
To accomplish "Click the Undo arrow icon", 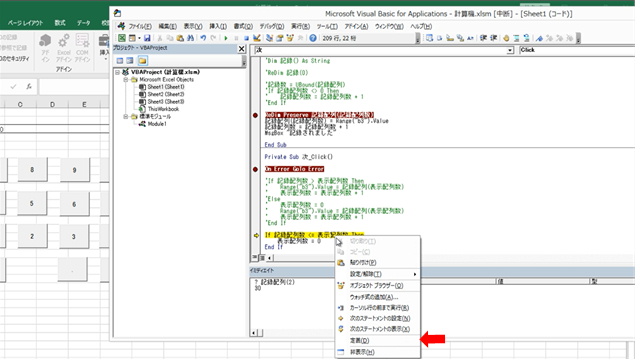I will [203, 38].
